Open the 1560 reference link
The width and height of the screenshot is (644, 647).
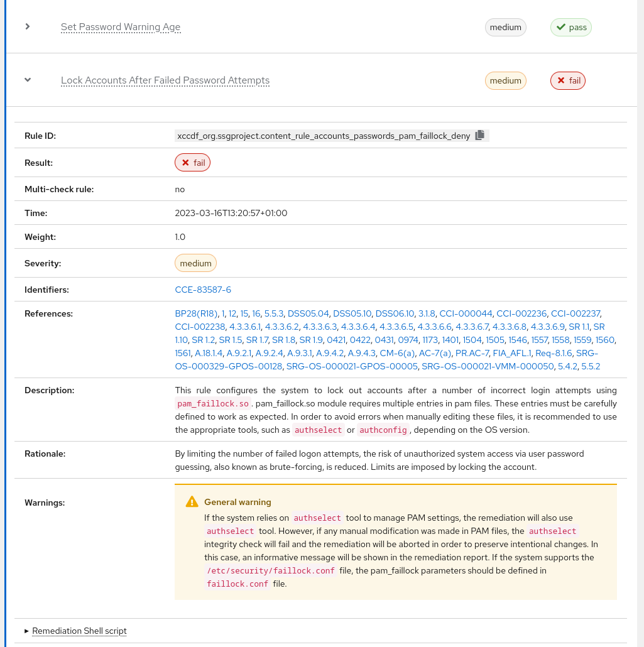605,340
